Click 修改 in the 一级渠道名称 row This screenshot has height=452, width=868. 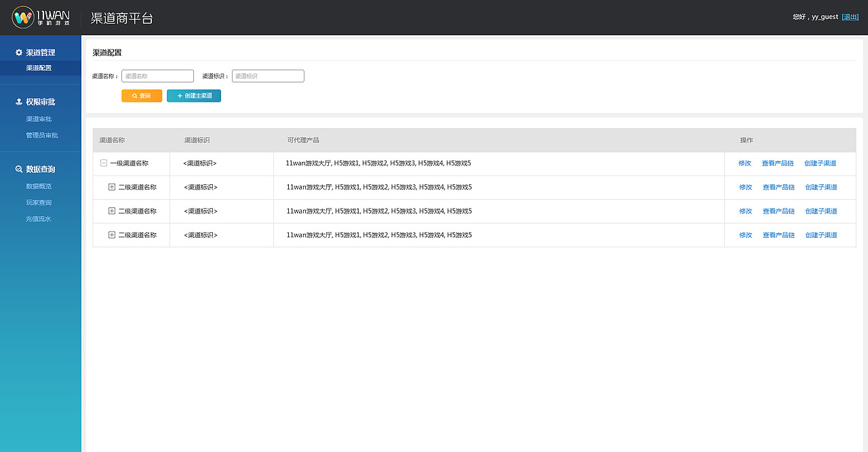point(745,163)
